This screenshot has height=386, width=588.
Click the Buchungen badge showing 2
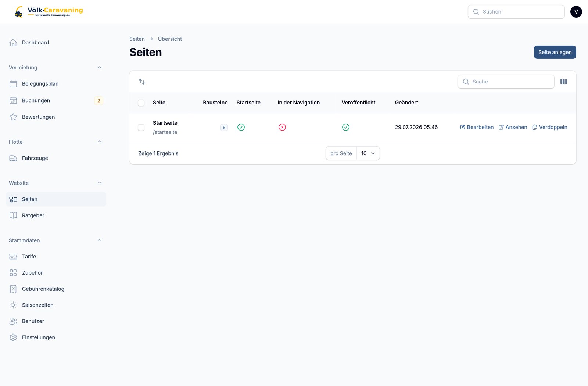[99, 101]
